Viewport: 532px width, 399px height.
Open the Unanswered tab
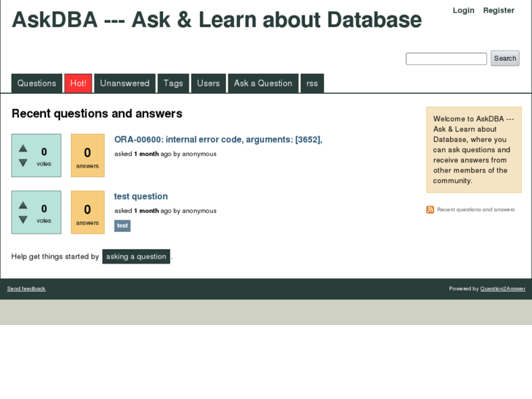point(124,83)
